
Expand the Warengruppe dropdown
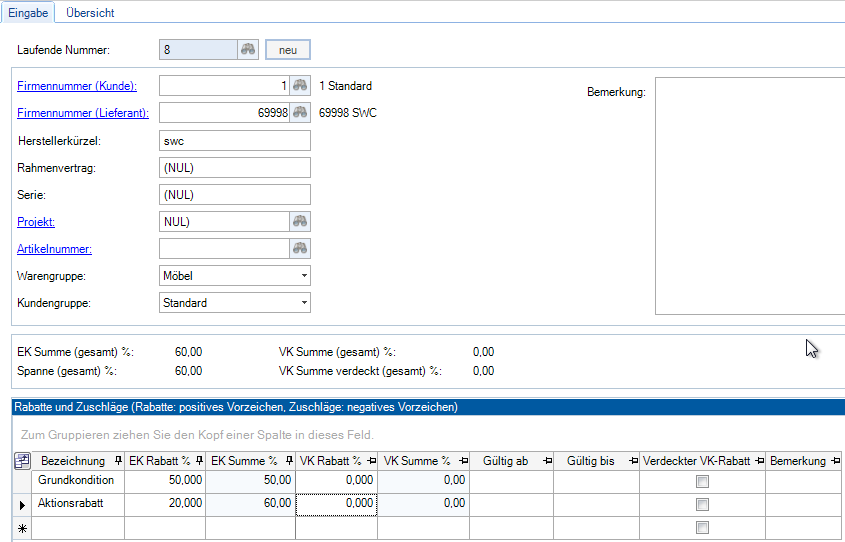303,276
